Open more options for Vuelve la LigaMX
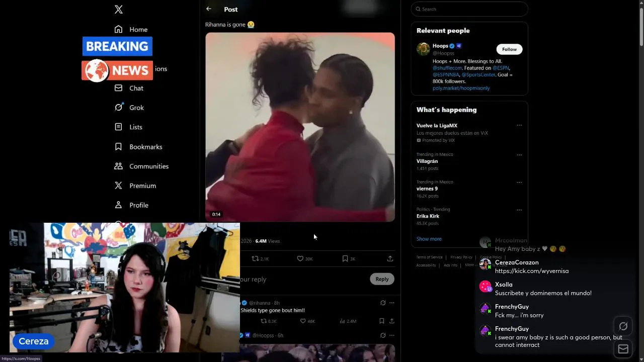The image size is (644, 362). 519,125
